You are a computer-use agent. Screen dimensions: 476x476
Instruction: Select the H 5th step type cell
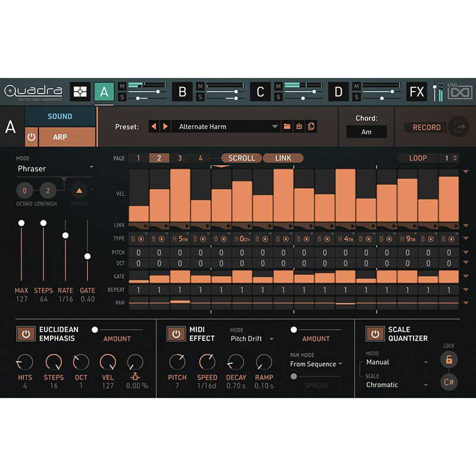pyautogui.click(x=180, y=239)
